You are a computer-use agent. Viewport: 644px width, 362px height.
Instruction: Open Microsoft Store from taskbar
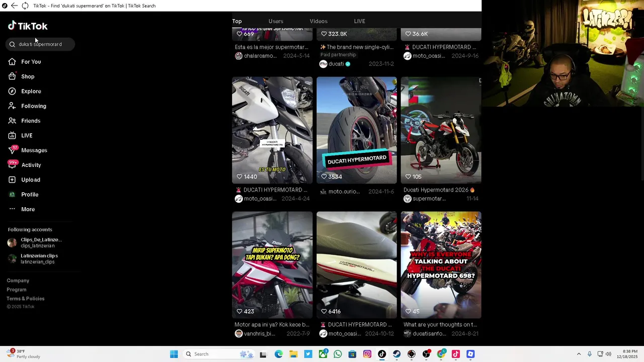point(352,354)
